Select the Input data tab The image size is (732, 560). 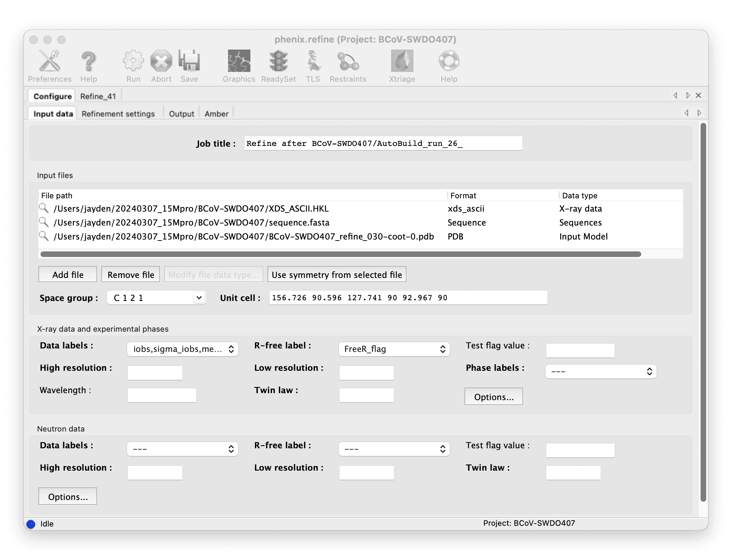(x=53, y=114)
